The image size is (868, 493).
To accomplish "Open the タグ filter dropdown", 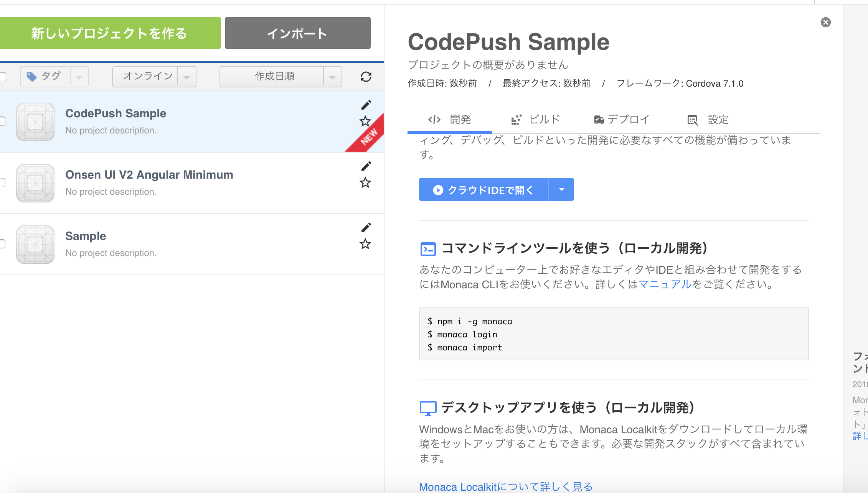I will click(79, 76).
